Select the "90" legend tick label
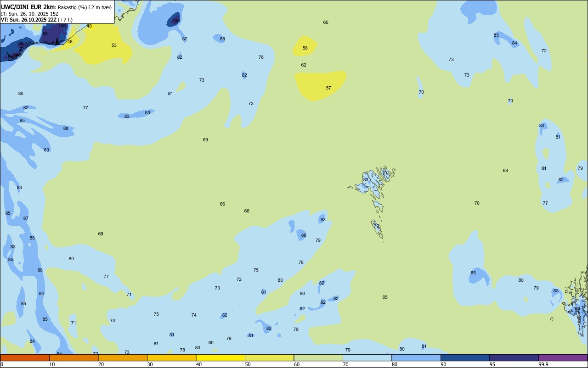Viewport: 588px width, 368px height. [x=444, y=364]
